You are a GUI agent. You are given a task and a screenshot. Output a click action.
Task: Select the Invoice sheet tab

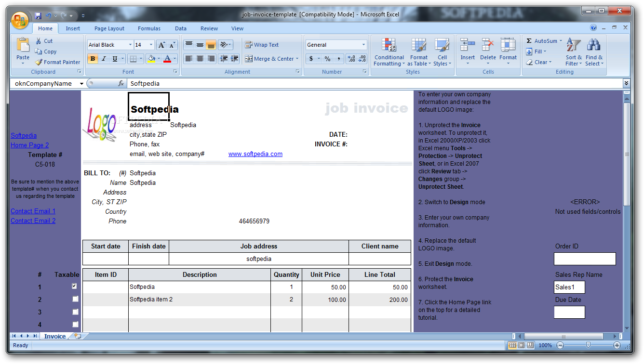55,336
